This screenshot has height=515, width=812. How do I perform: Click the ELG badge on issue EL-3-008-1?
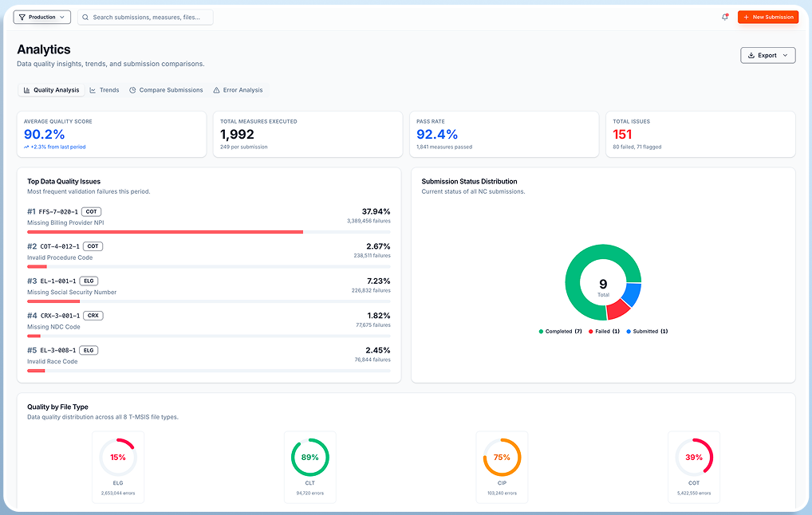pos(89,351)
